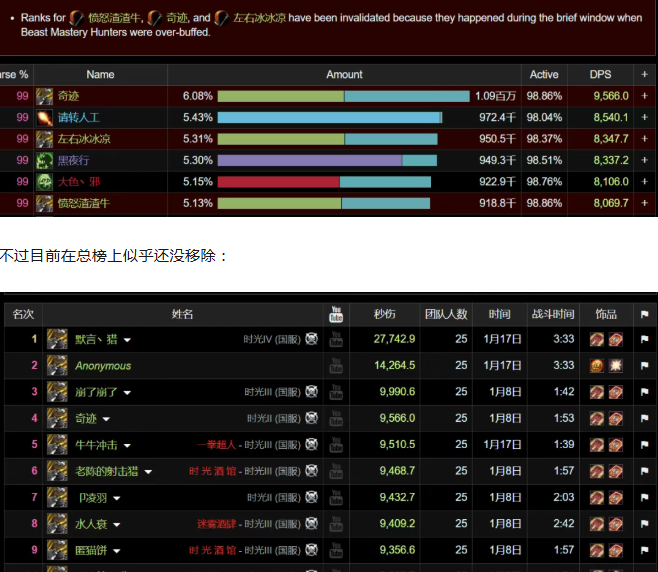This screenshot has width=658, height=572.
Task: Sort by the DPS column header
Action: [600, 75]
